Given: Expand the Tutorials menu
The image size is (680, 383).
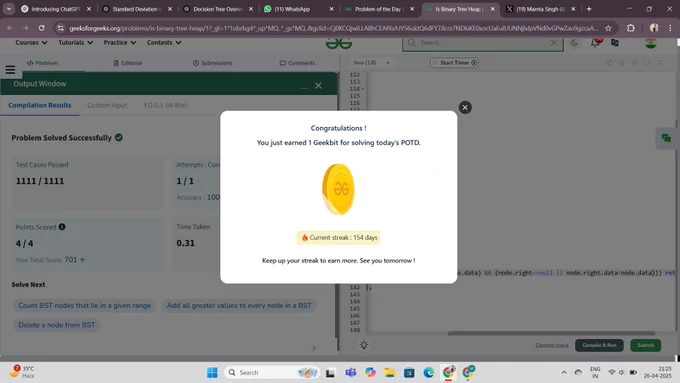Looking at the screenshot, I should [x=75, y=43].
